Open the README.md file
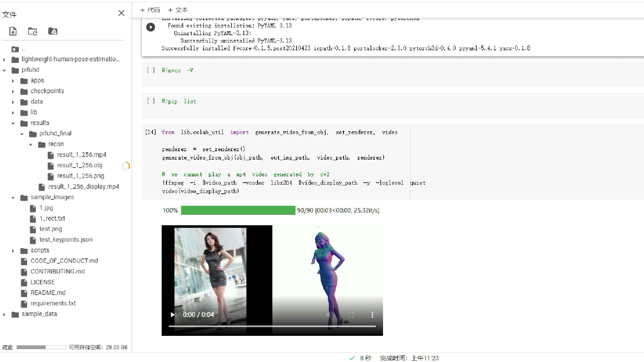 [48, 293]
